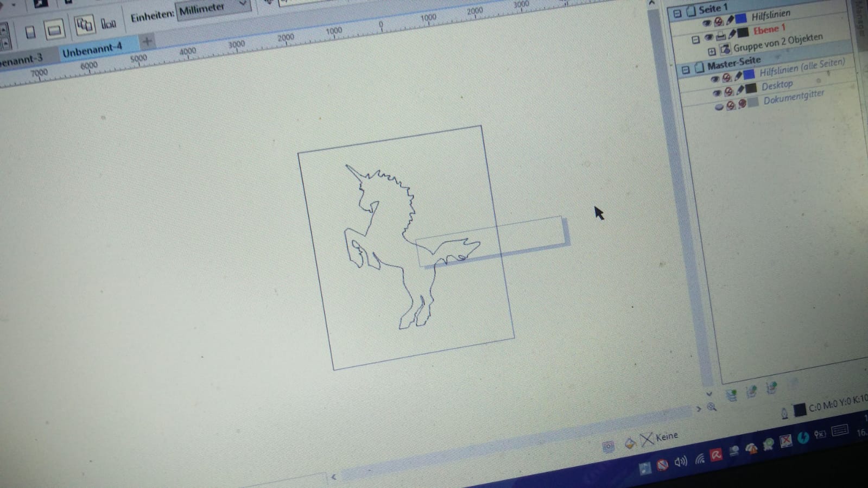Click the group icon beside Gruppe von 2 Objekten
Image resolution: width=868 pixels, height=488 pixels.
click(725, 49)
